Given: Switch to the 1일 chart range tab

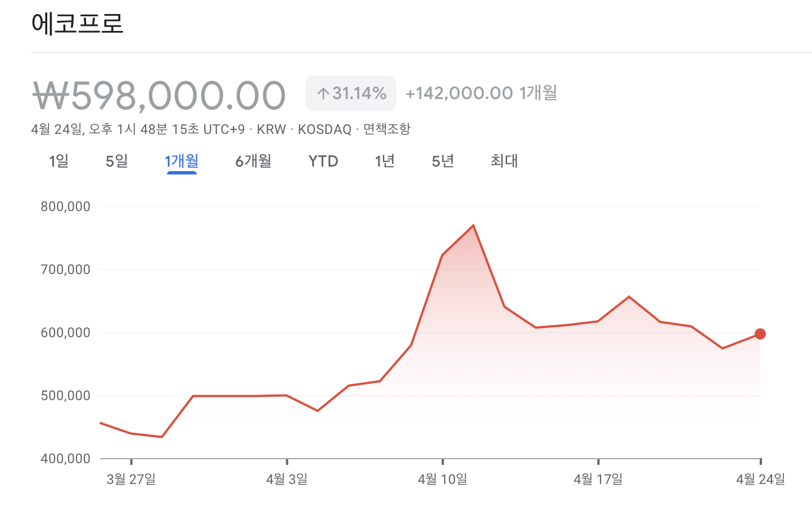Looking at the screenshot, I should click(x=58, y=161).
